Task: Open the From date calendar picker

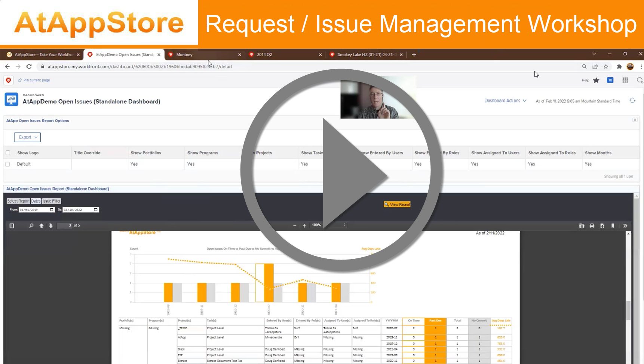Action: click(x=52, y=210)
